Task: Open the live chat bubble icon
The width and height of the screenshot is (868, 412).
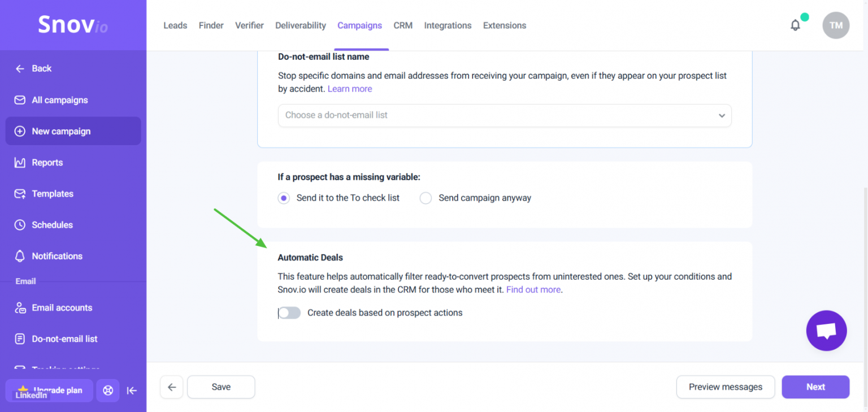Action: coord(826,331)
